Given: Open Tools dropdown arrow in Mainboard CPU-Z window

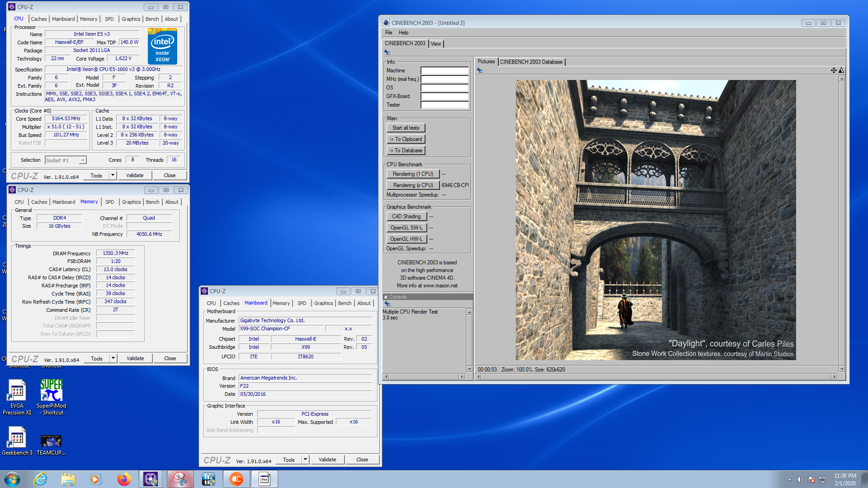Looking at the screenshot, I should [x=305, y=460].
